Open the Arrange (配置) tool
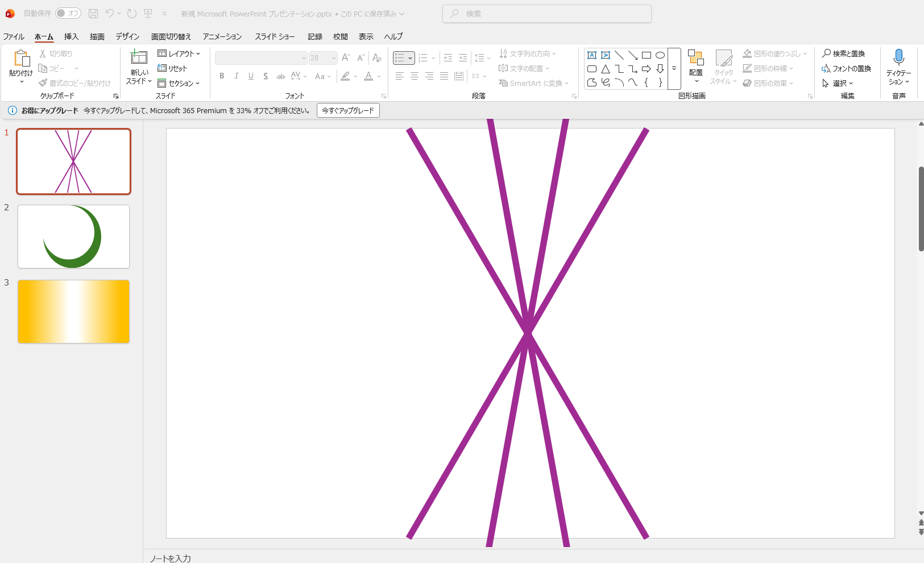 [695, 64]
